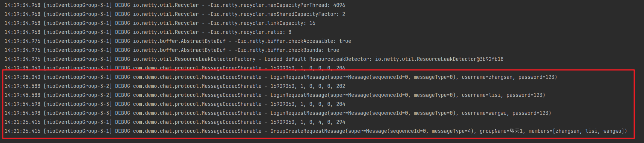Select the log line ending in 294

[308, 122]
